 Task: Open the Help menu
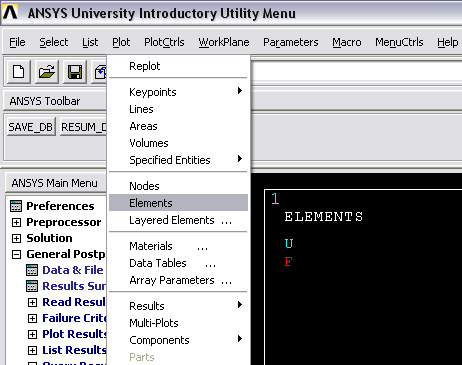coord(448,42)
